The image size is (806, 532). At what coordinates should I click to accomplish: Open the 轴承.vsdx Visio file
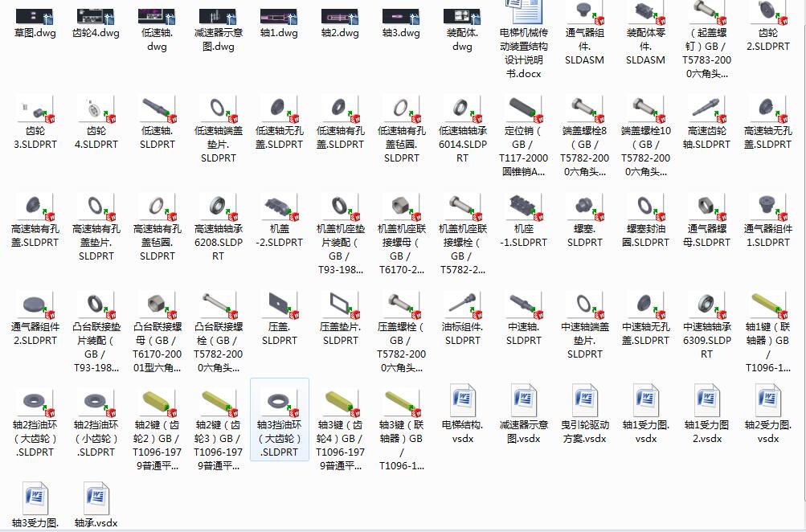pyautogui.click(x=96, y=498)
